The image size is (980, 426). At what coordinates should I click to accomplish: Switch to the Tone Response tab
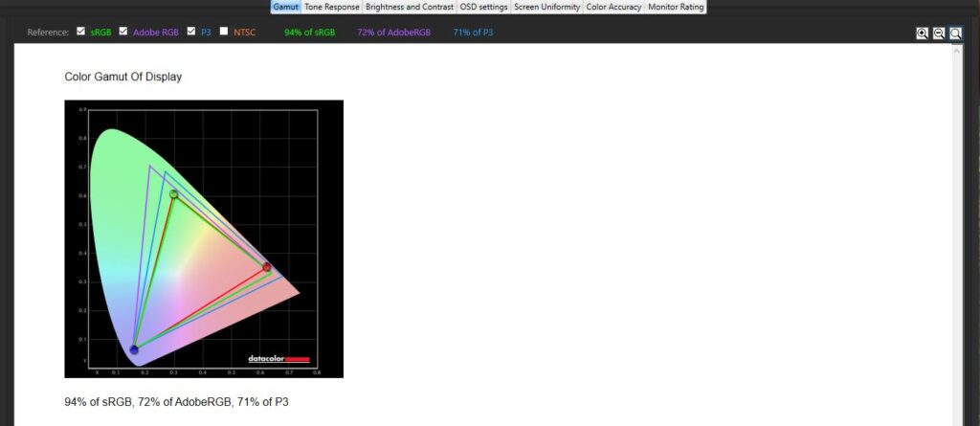pos(332,7)
